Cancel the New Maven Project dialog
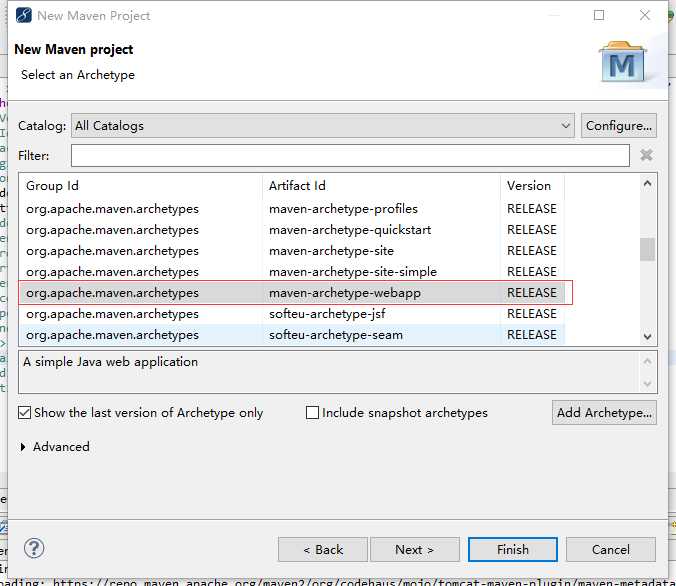The height and width of the screenshot is (586, 676). [611, 549]
